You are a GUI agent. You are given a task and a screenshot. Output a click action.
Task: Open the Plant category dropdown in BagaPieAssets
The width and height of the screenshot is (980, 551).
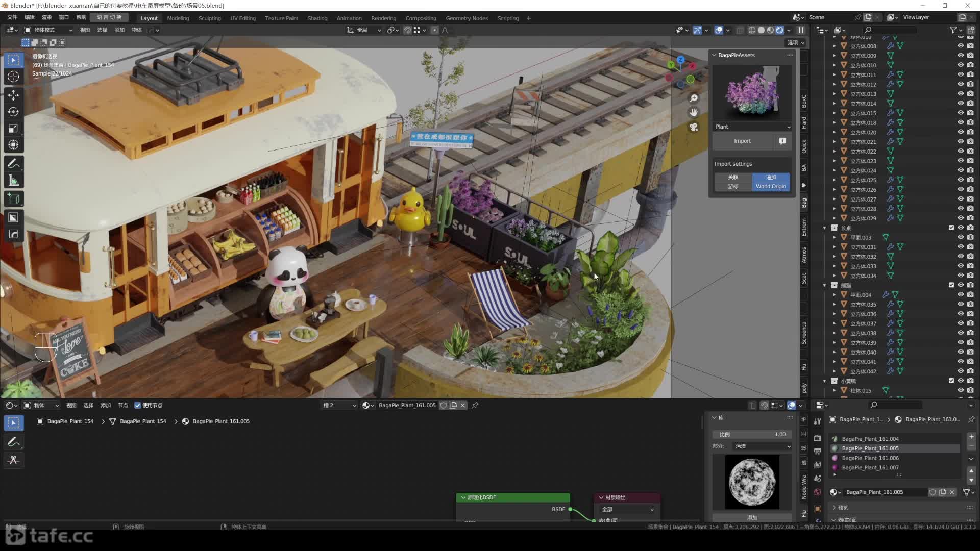pyautogui.click(x=752, y=127)
